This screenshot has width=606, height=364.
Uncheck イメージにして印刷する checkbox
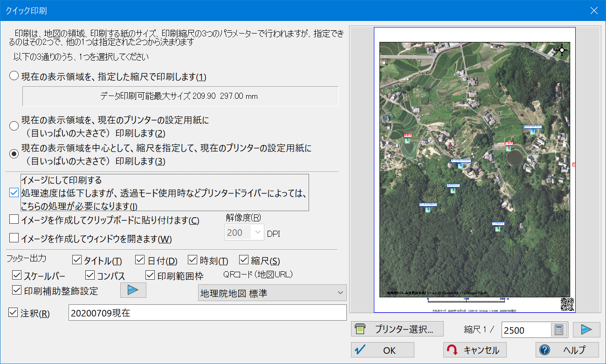(x=14, y=192)
